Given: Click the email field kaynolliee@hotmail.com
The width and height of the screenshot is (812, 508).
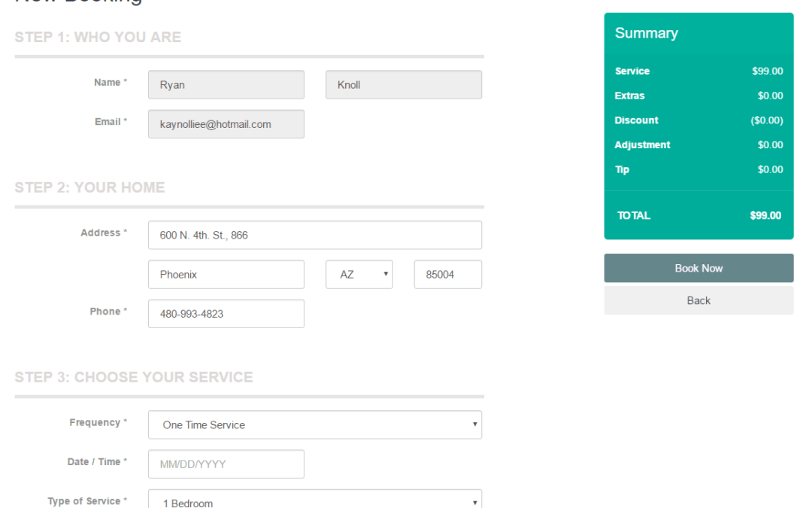Looking at the screenshot, I should (x=226, y=124).
